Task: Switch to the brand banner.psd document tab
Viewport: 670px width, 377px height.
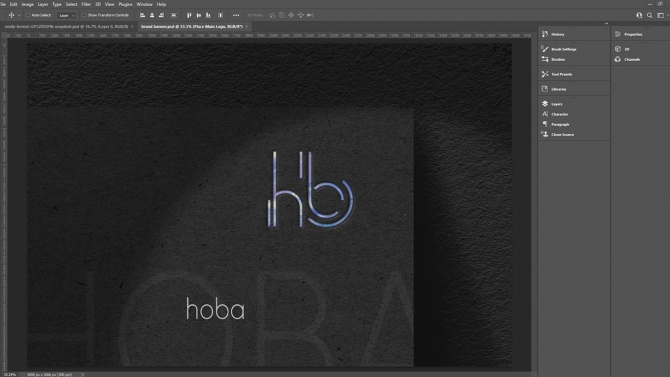Action: pos(191,27)
